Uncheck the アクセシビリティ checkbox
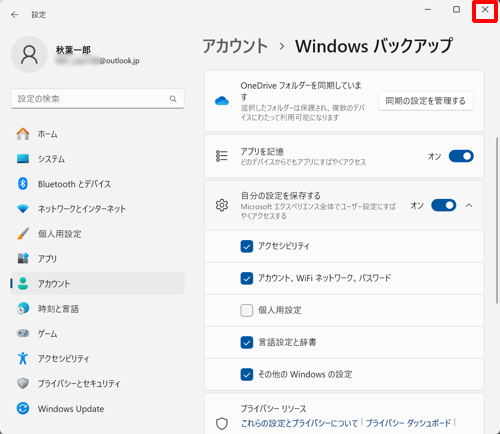This screenshot has width=500, height=434. (247, 246)
